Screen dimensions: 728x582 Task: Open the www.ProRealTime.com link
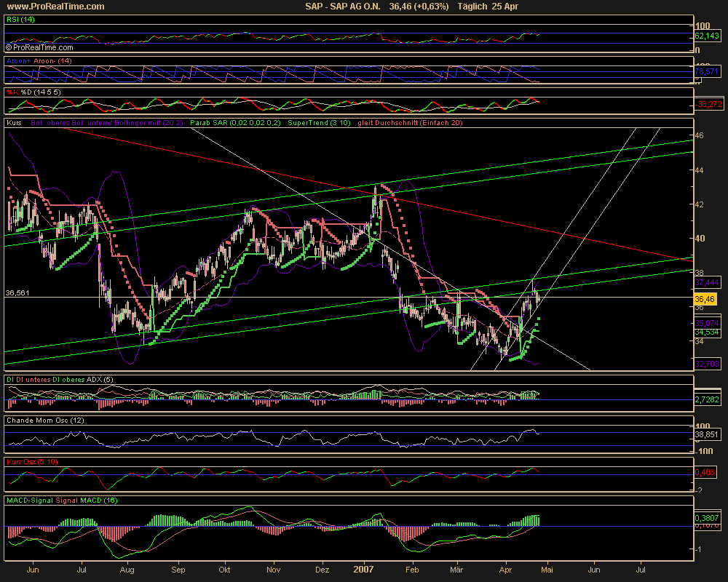pyautogui.click(x=54, y=7)
